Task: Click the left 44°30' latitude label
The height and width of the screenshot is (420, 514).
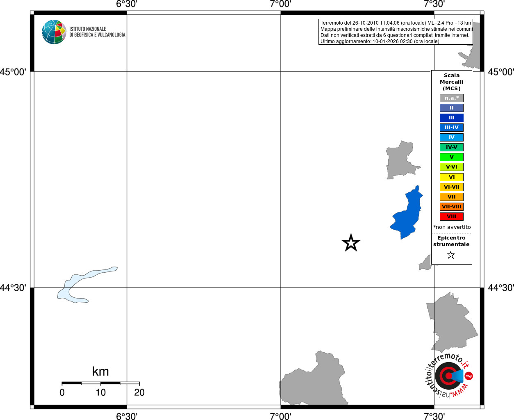Action: 13,288
